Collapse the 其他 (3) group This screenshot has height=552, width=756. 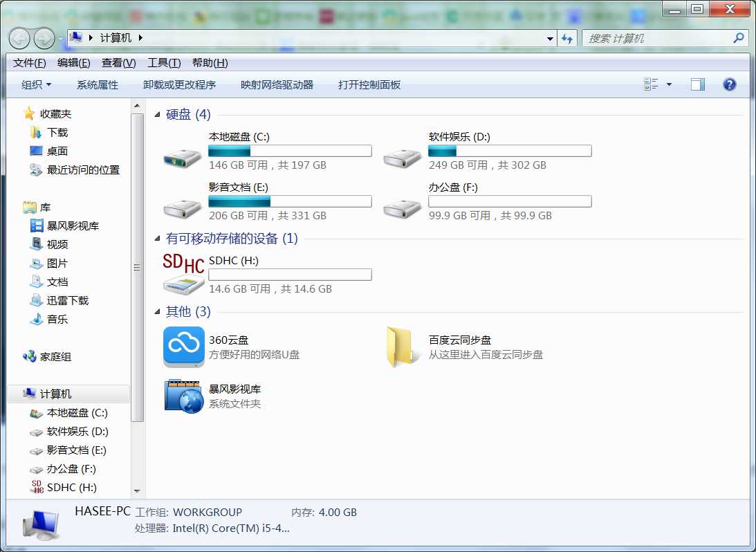tap(157, 312)
